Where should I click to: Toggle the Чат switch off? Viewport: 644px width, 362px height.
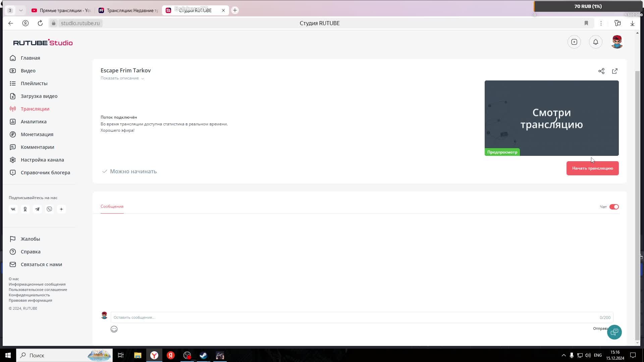[x=614, y=207]
